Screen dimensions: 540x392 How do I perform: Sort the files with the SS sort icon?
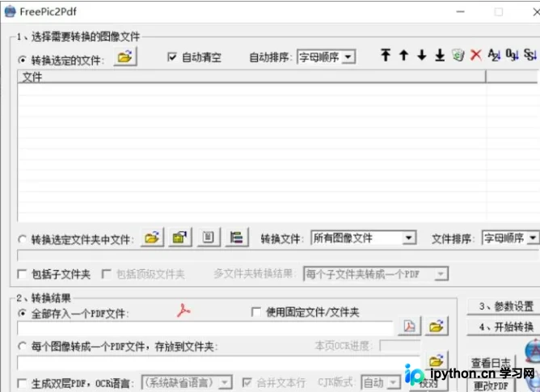coord(530,55)
